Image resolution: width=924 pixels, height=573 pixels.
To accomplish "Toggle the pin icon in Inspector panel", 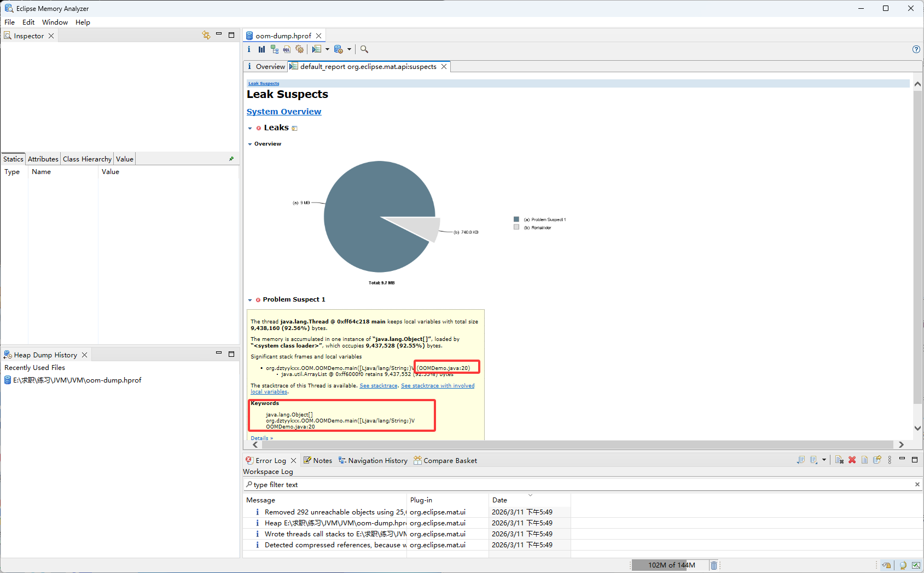I will [231, 159].
